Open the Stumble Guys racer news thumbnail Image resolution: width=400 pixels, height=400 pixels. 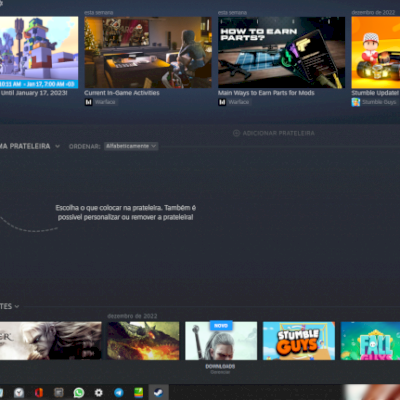click(x=376, y=52)
